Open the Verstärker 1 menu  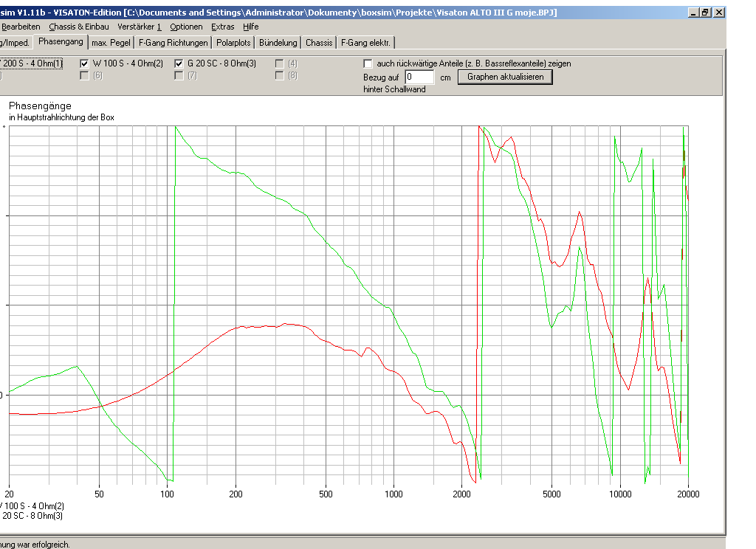[140, 27]
